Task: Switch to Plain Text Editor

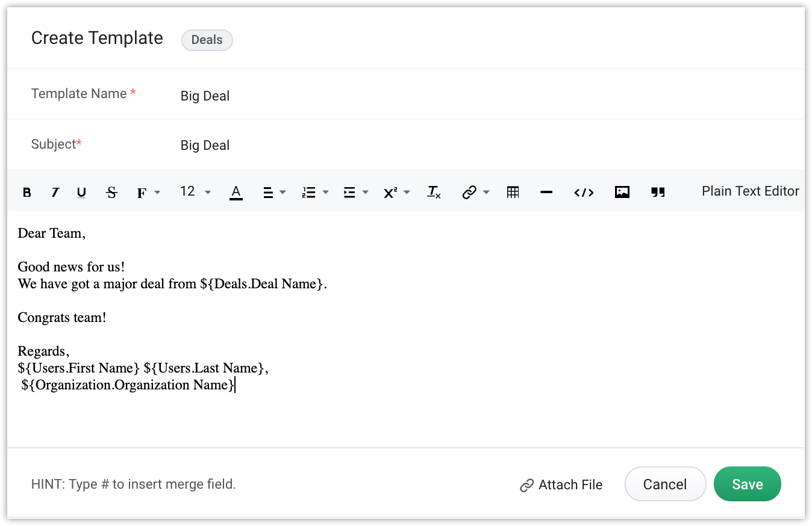Action: point(750,191)
